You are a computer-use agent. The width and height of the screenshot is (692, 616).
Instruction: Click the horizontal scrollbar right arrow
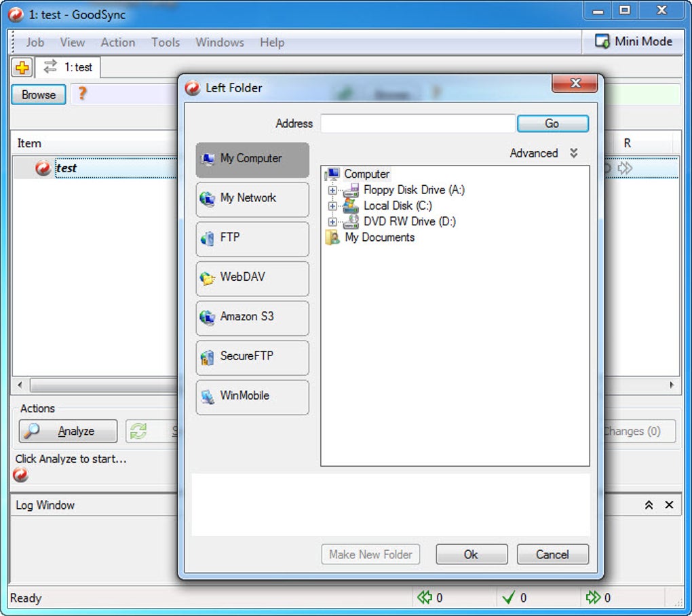[x=671, y=385]
